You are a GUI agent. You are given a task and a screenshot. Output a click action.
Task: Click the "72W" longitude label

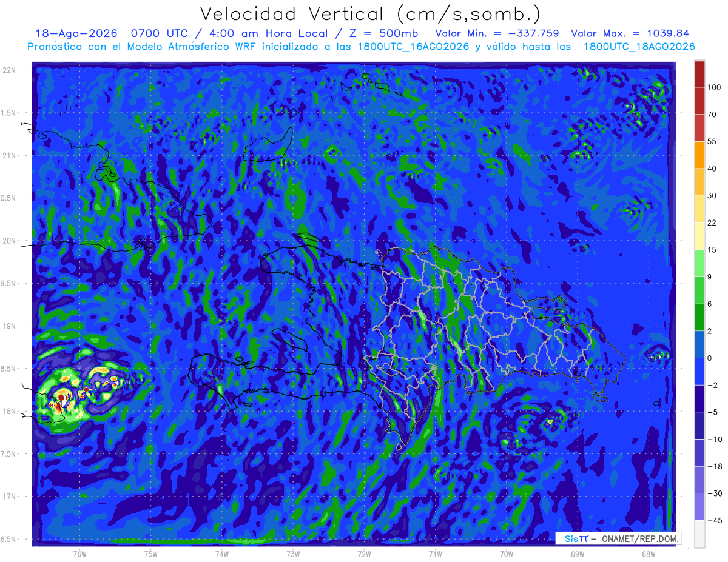click(x=364, y=554)
